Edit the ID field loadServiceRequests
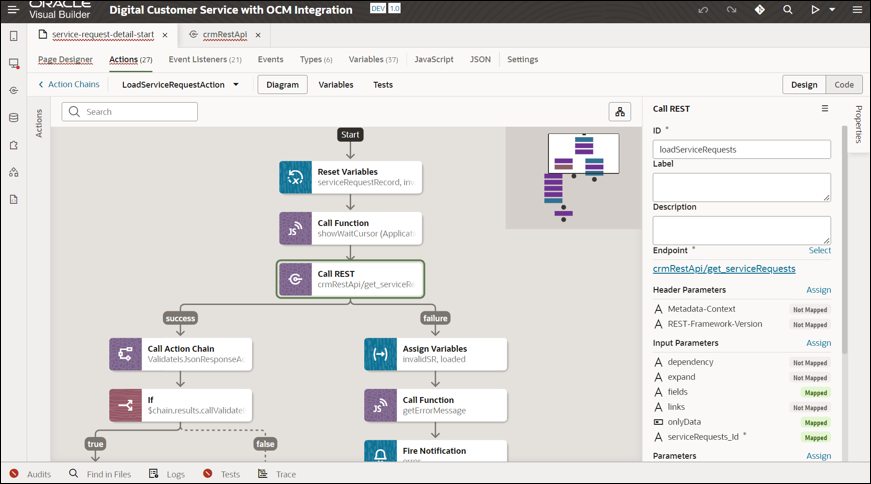This screenshot has width=871, height=484. tap(742, 149)
